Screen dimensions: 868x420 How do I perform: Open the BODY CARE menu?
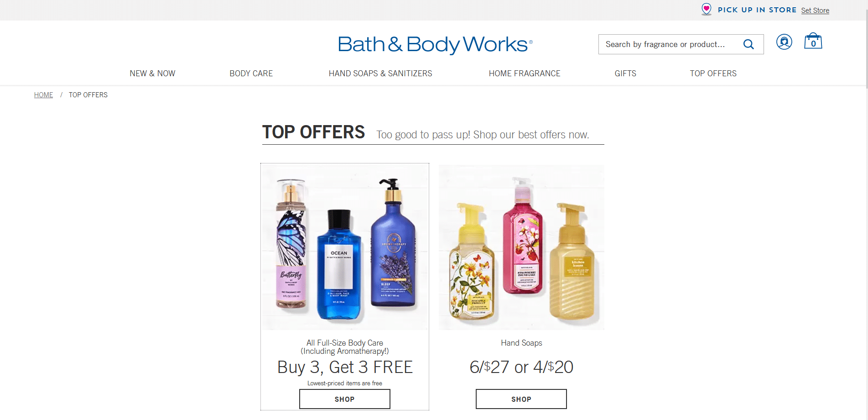pyautogui.click(x=251, y=73)
